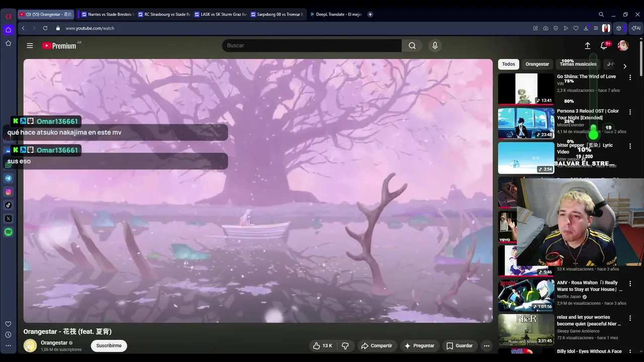The height and width of the screenshot is (362, 644).
Task: Open options for Go Shiina: The Wind of Love
Action: pos(630,77)
